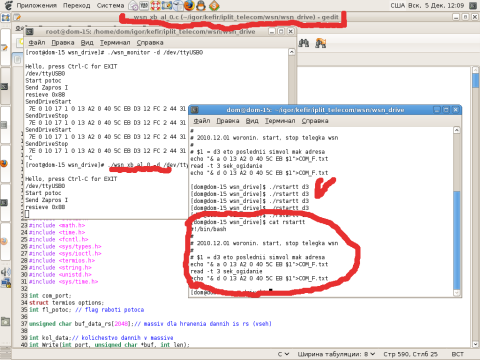Click volume speaker icon in left panel
480x360 pixels.
click(5, 272)
